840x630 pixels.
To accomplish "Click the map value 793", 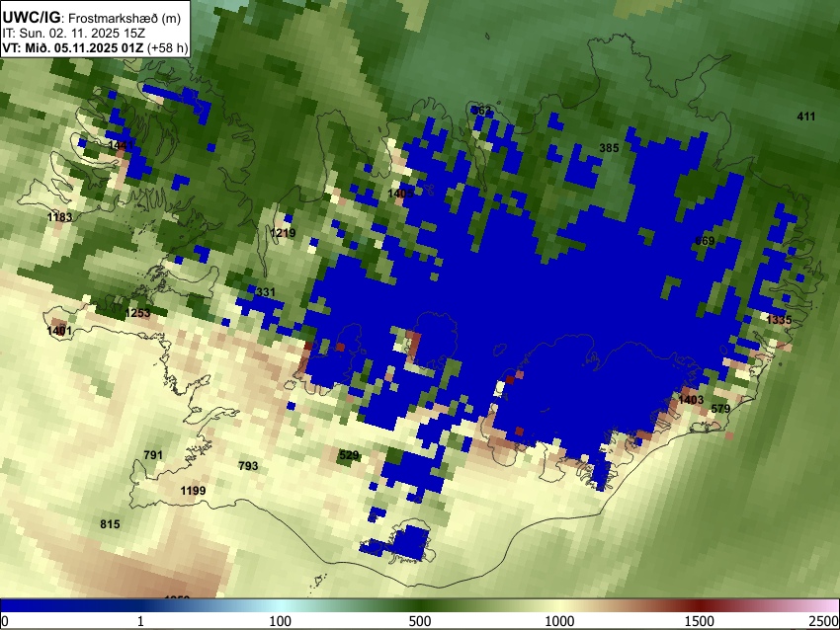I will coord(248,466).
